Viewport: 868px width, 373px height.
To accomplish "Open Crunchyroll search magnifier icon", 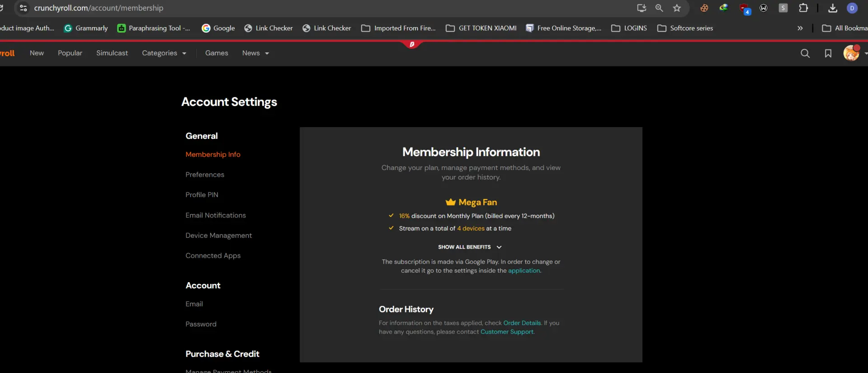I will pos(805,53).
